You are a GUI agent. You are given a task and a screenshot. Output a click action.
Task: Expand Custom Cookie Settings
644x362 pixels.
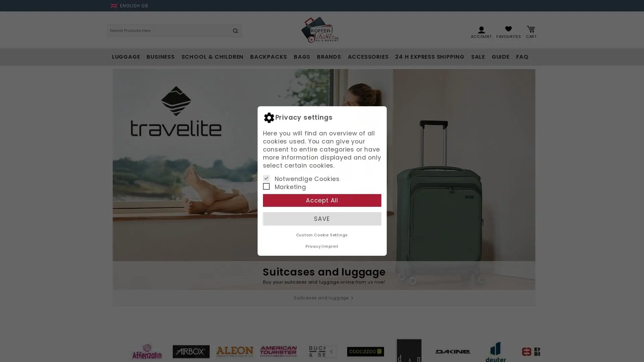(x=322, y=235)
